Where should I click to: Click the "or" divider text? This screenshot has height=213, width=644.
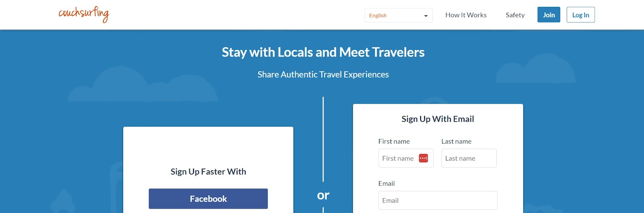pos(323,195)
